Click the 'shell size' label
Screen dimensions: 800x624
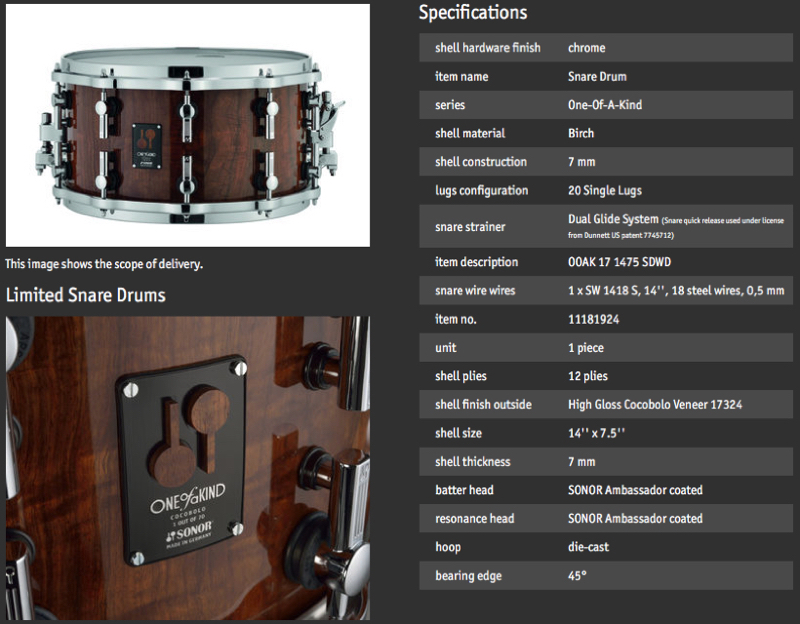(458, 433)
